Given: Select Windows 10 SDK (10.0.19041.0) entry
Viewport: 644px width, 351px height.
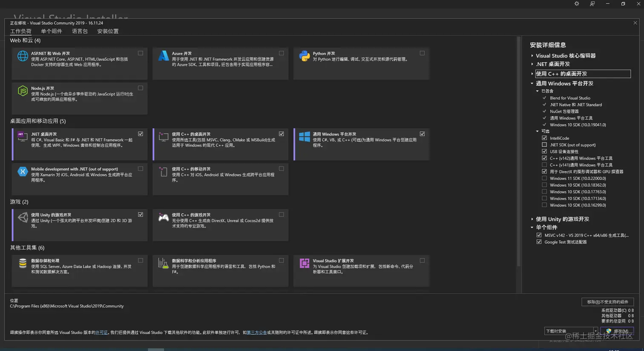Looking at the screenshot, I should [578, 125].
